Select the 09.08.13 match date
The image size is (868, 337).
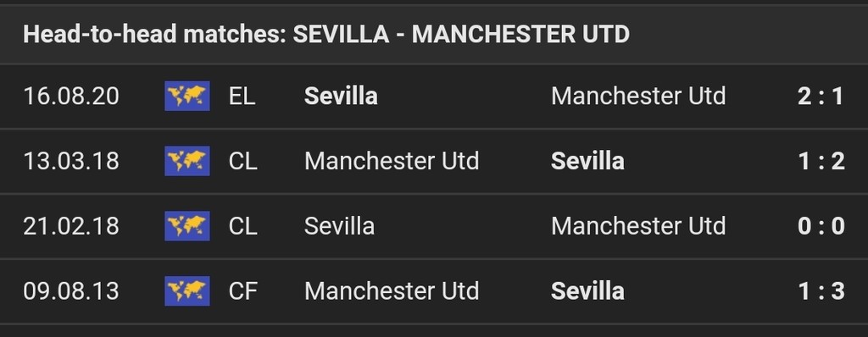click(71, 291)
